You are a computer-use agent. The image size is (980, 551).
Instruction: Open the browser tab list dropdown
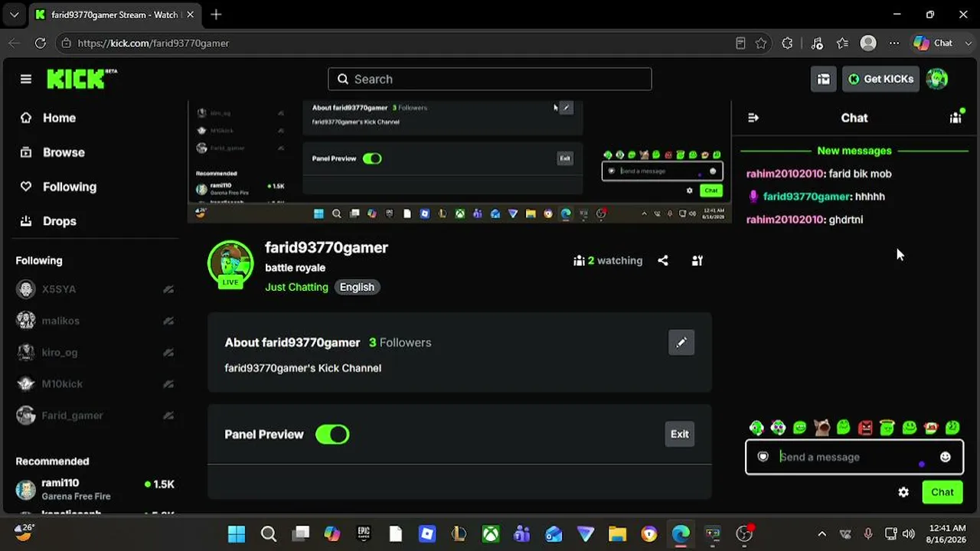tap(14, 15)
